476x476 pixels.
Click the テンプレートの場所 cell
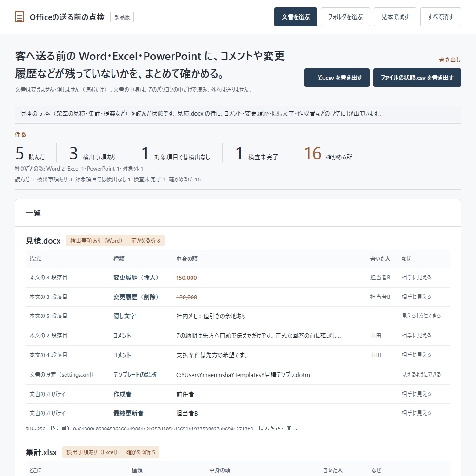tap(135, 375)
